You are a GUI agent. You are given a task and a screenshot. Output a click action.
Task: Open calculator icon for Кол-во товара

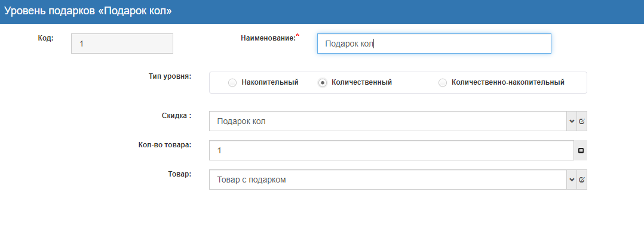coord(580,150)
